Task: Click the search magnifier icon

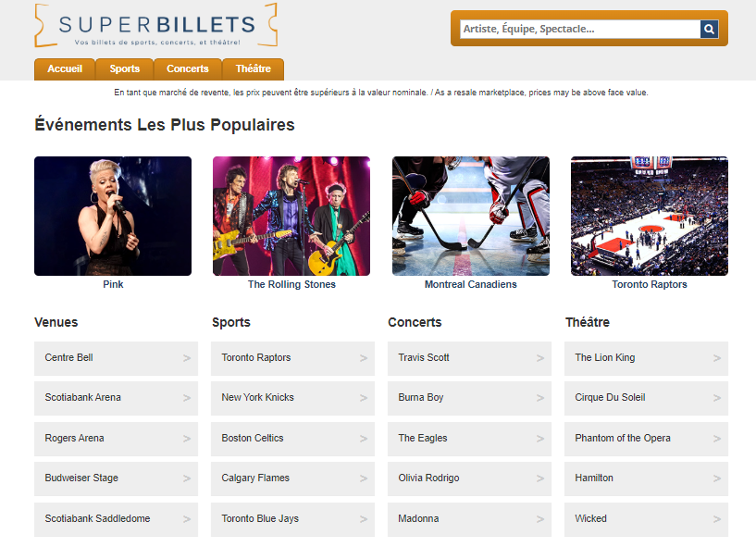Action: (x=709, y=30)
